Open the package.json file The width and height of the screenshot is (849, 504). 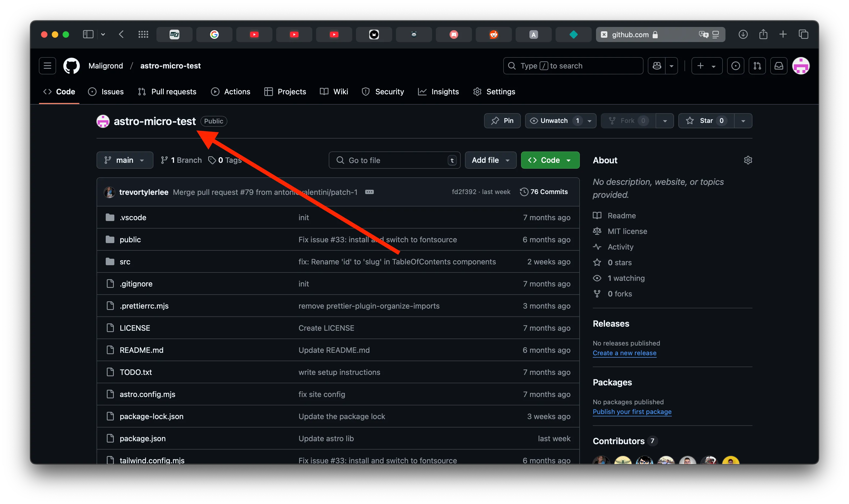click(143, 438)
